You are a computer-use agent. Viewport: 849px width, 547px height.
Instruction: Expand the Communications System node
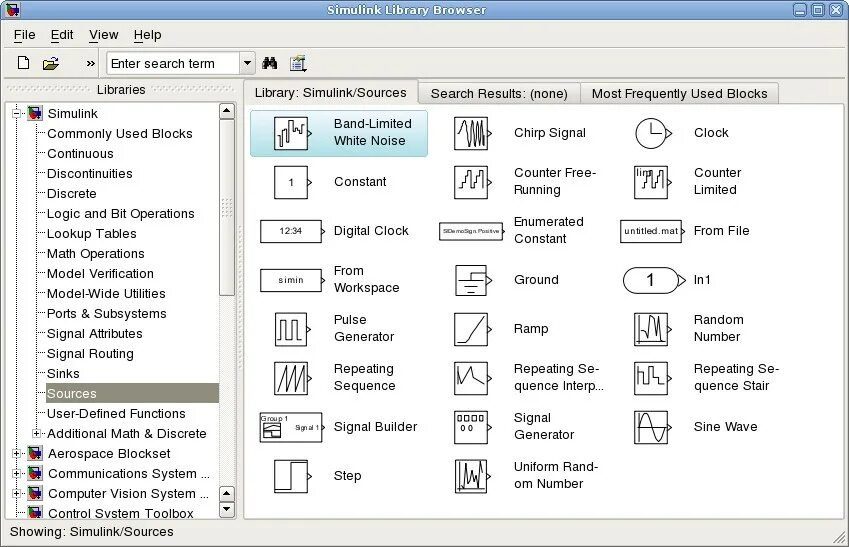(x=16, y=473)
